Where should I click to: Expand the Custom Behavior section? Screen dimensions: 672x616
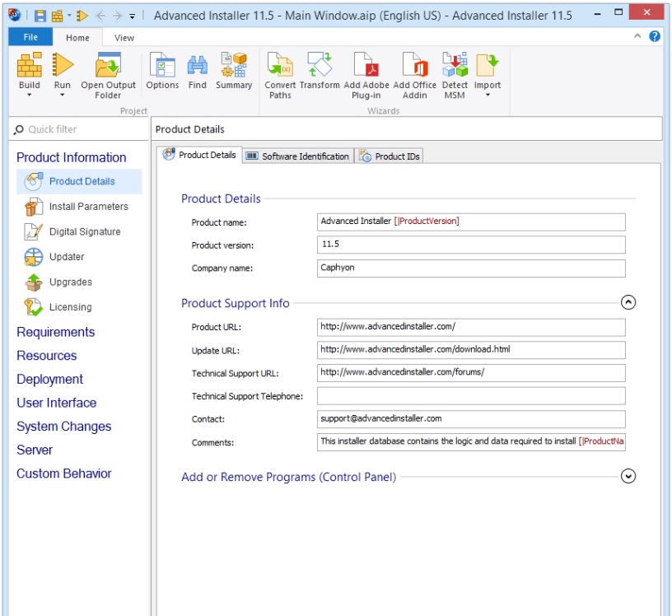[x=64, y=474]
